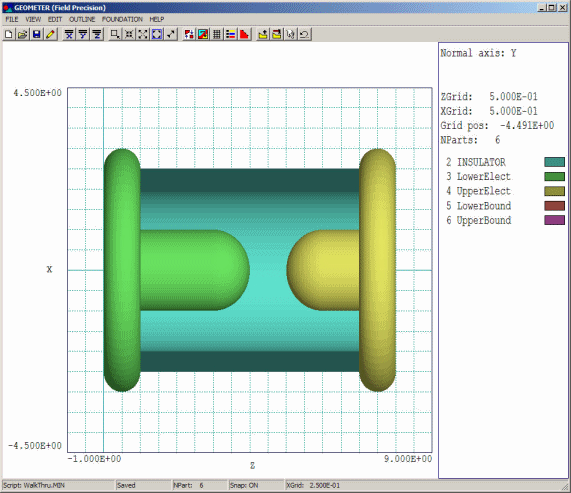Select part 3 LowerElect in the list

479,177
